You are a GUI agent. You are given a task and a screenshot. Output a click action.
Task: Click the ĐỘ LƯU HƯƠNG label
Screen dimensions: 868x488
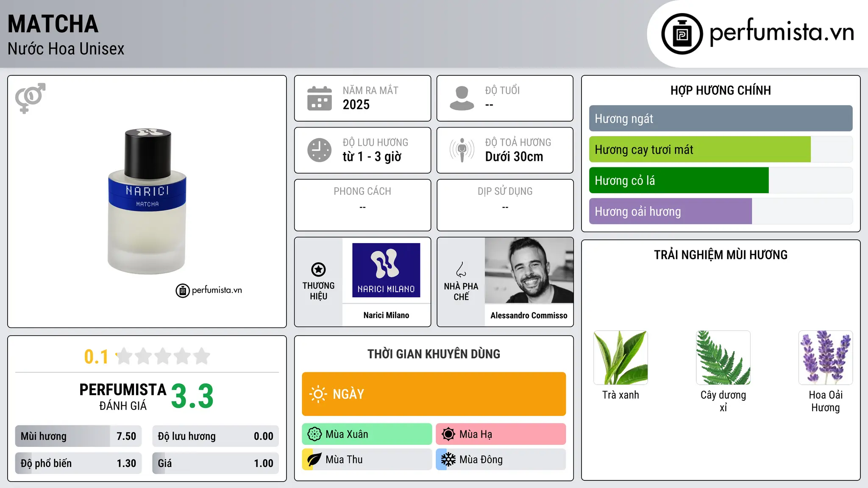click(376, 142)
